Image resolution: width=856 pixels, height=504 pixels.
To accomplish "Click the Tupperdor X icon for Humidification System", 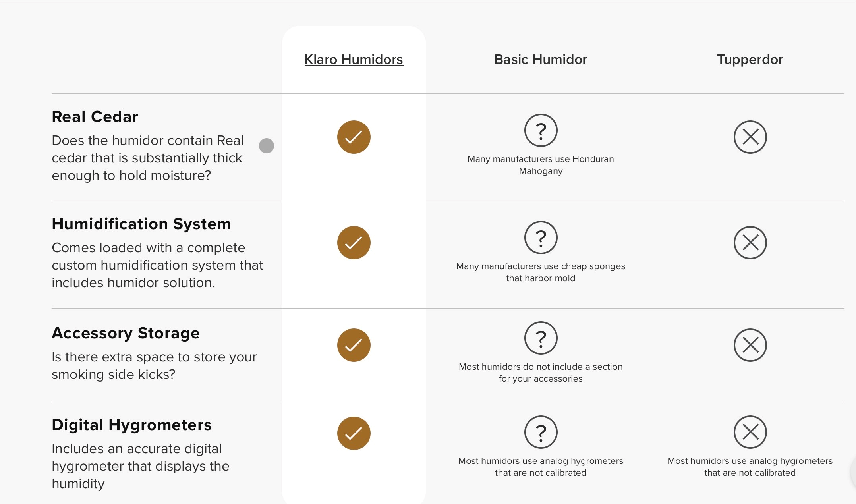I will pos(750,243).
